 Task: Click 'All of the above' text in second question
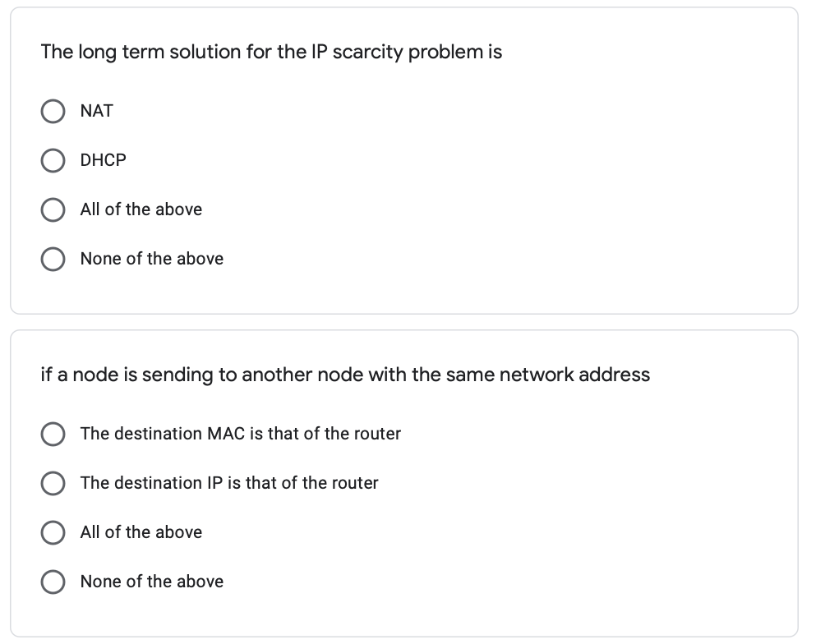point(141,532)
